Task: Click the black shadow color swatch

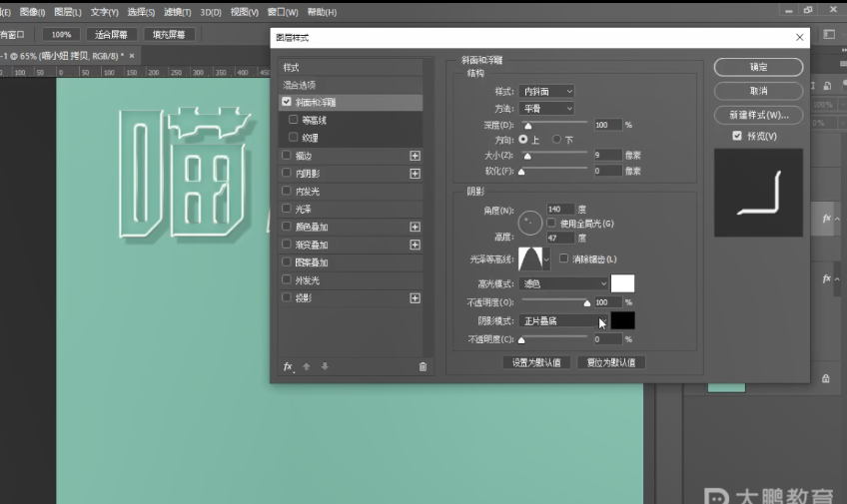Action: pos(622,320)
